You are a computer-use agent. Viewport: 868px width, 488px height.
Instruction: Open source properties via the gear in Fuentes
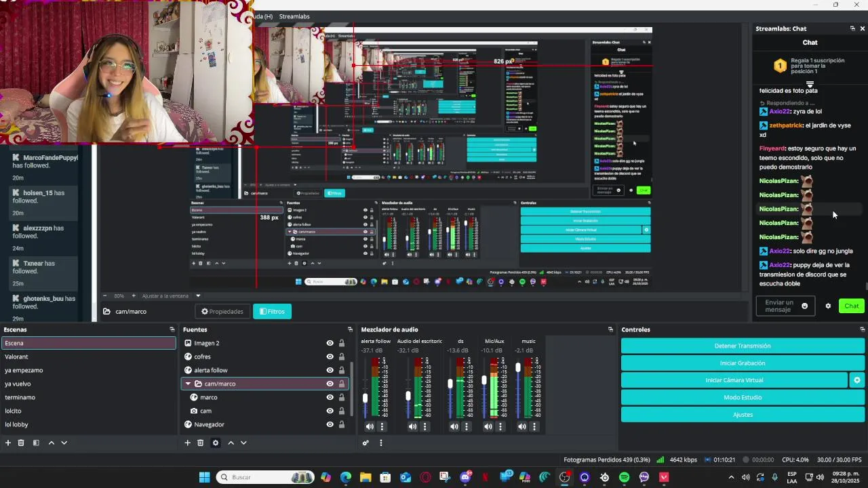pyautogui.click(x=216, y=443)
